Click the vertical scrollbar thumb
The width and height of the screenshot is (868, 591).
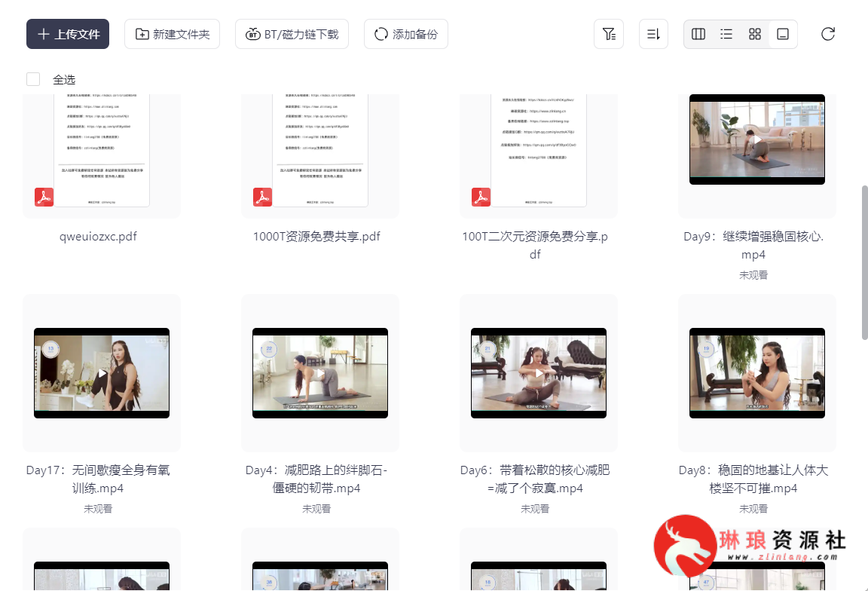click(865, 262)
